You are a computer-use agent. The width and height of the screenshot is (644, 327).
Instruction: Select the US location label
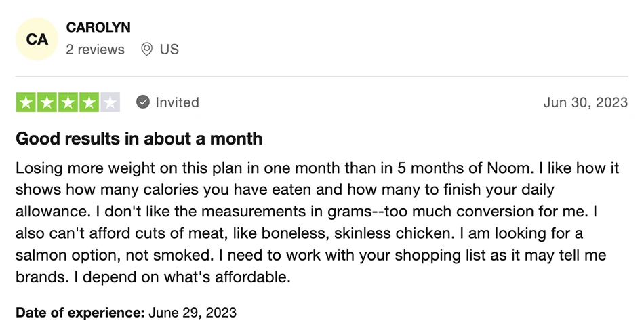click(169, 50)
